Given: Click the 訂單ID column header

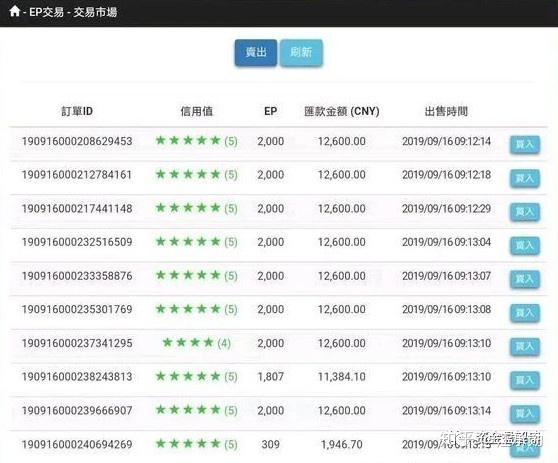Looking at the screenshot, I should click(77, 111).
